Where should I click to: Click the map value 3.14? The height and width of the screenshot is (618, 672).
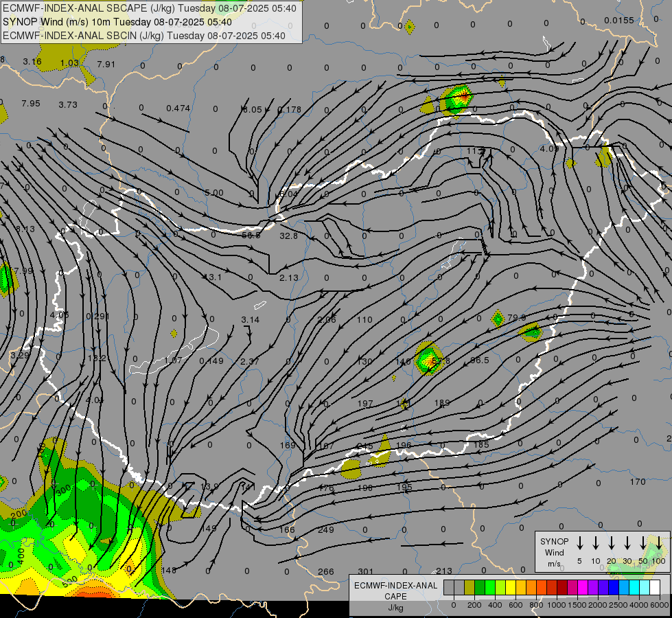[251, 320]
